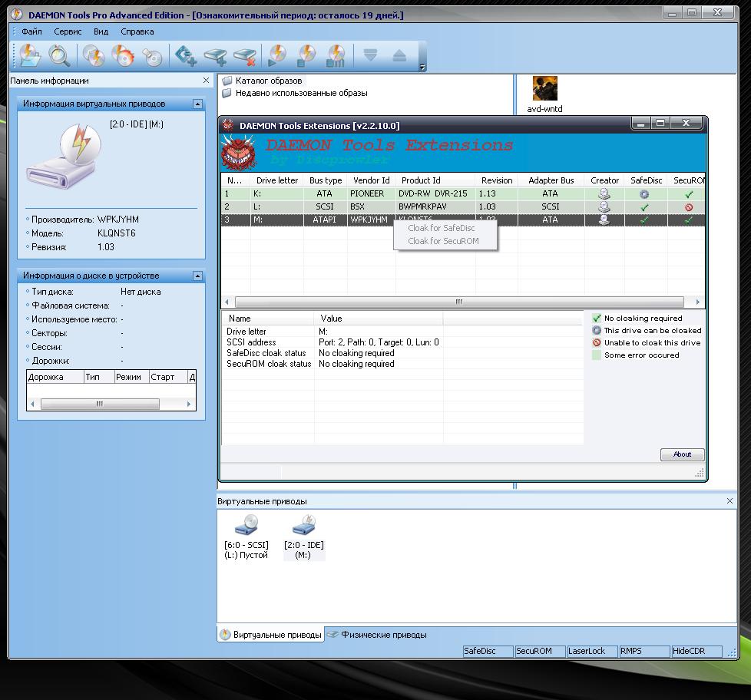Click HideCDR indicator in status bar
Screen dimensions: 751x700
696,651
